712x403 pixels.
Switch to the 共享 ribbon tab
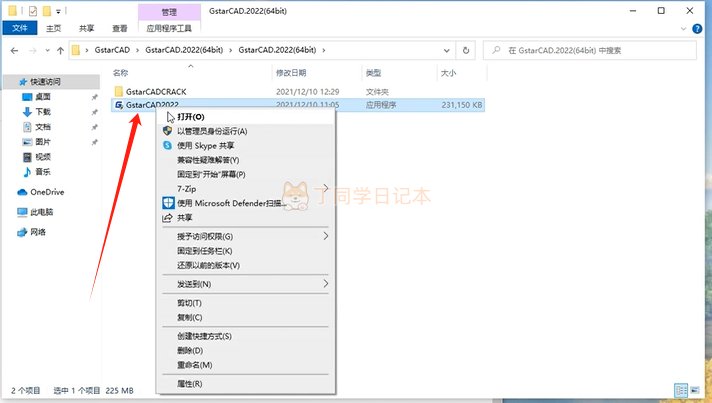click(x=86, y=28)
